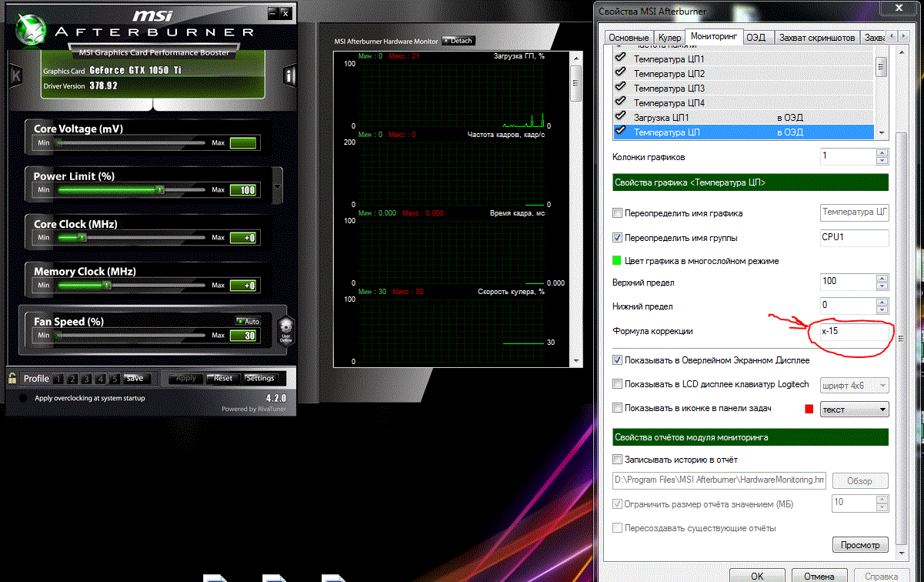
Task: Switch to the Кулер tab
Action: click(x=669, y=38)
